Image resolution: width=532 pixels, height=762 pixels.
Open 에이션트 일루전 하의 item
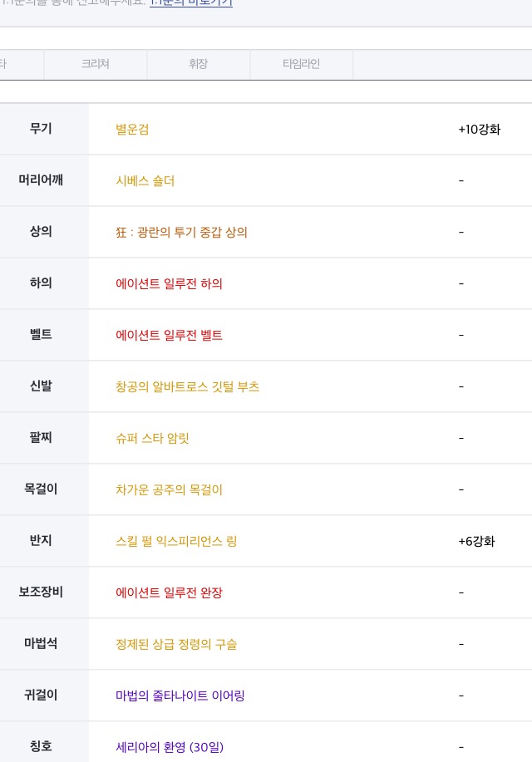(169, 284)
